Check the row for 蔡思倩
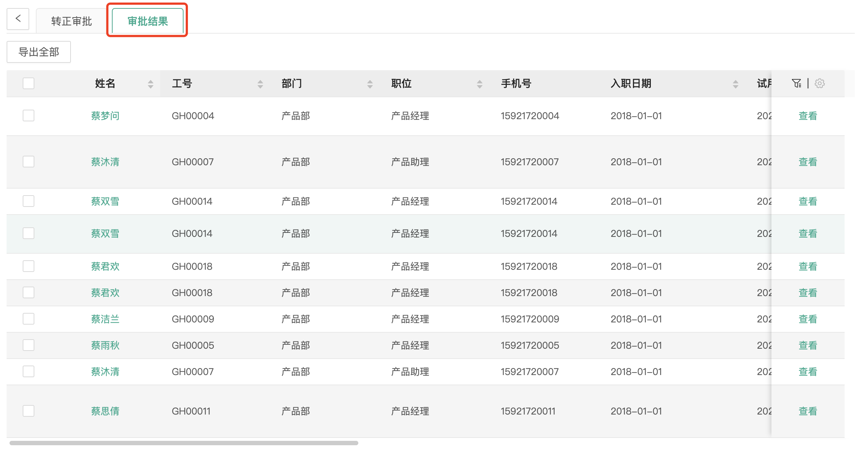 pyautogui.click(x=29, y=411)
